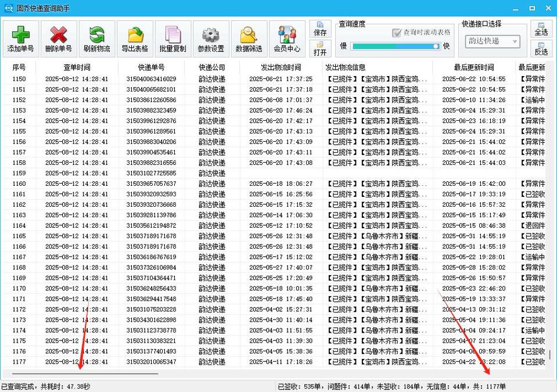Click the 反选 (Invert Selection) button
The height and width of the screenshot is (392, 557).
[541, 51]
